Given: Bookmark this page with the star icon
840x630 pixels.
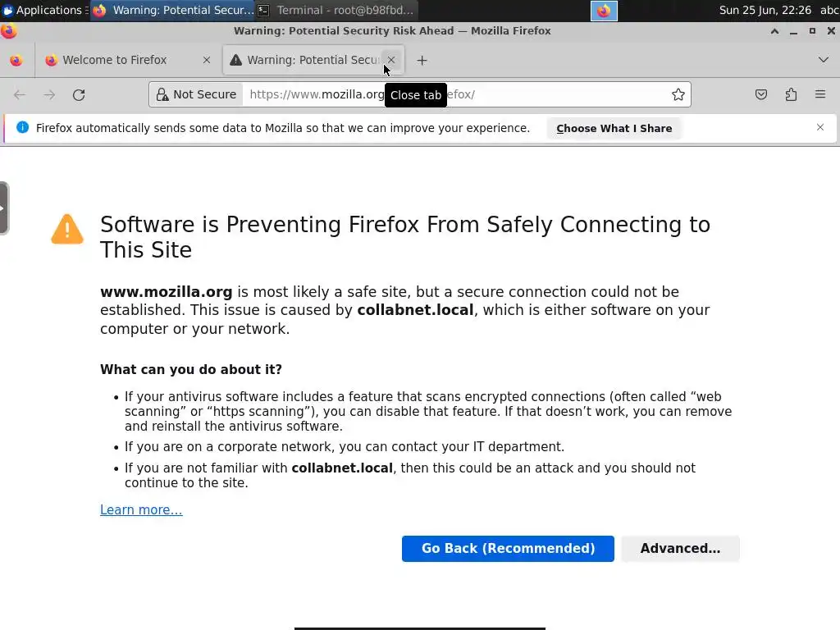Looking at the screenshot, I should (x=678, y=94).
